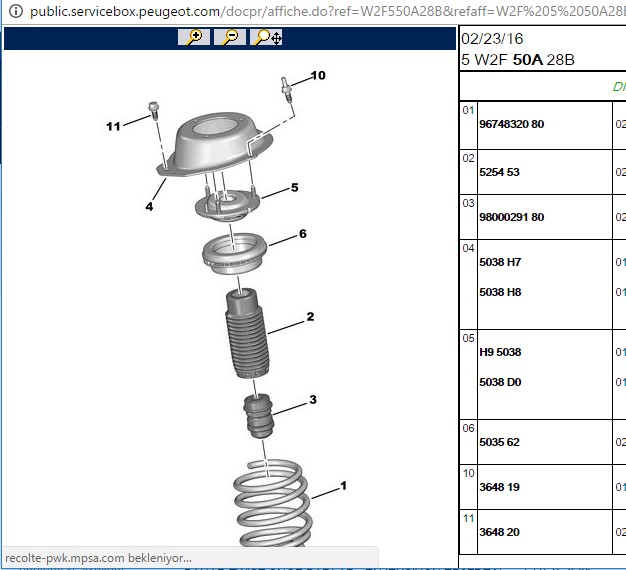The height and width of the screenshot is (570, 626).
Task: Click the bump stop rubber part
Action: [x=259, y=416]
